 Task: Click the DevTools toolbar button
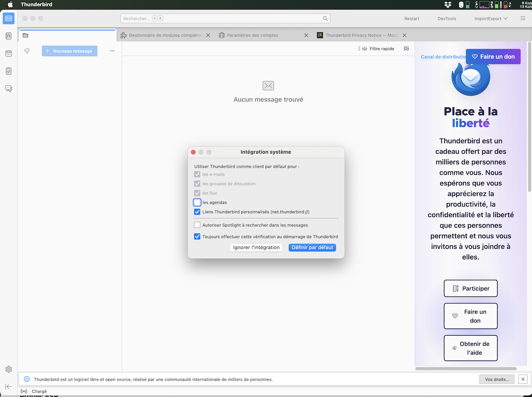coord(447,19)
